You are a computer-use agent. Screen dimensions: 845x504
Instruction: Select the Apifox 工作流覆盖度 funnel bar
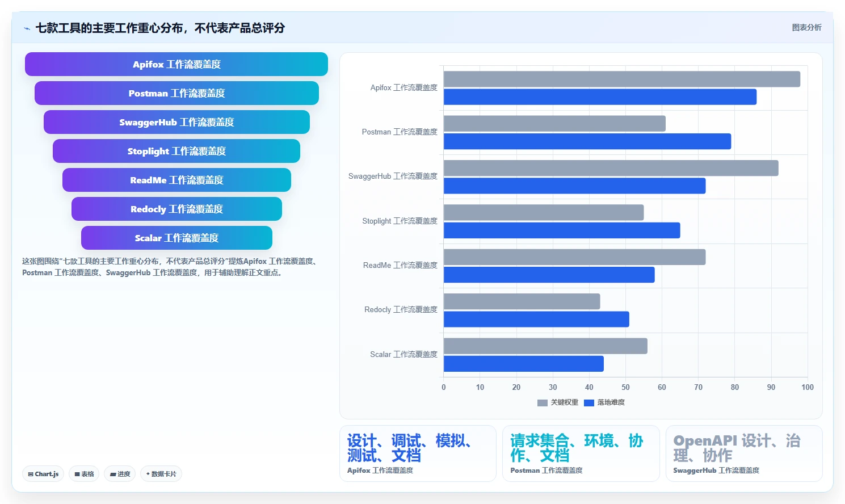tap(176, 64)
